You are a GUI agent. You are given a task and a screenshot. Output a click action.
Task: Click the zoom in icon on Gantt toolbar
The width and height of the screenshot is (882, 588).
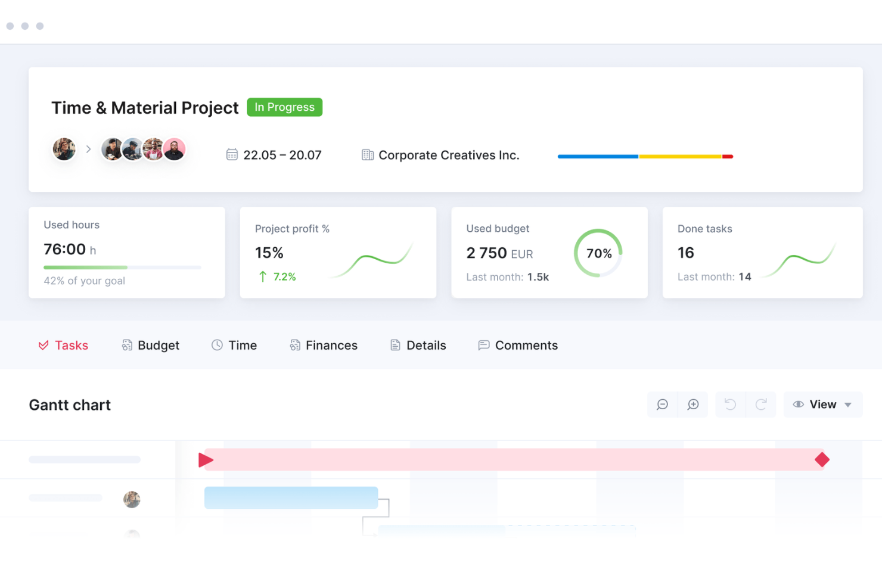pyautogui.click(x=692, y=405)
